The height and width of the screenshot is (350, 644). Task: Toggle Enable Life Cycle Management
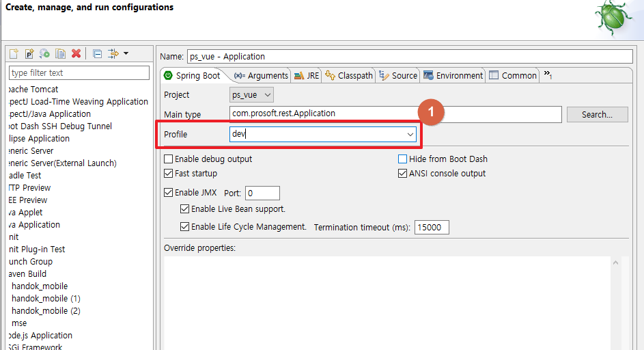click(x=185, y=227)
